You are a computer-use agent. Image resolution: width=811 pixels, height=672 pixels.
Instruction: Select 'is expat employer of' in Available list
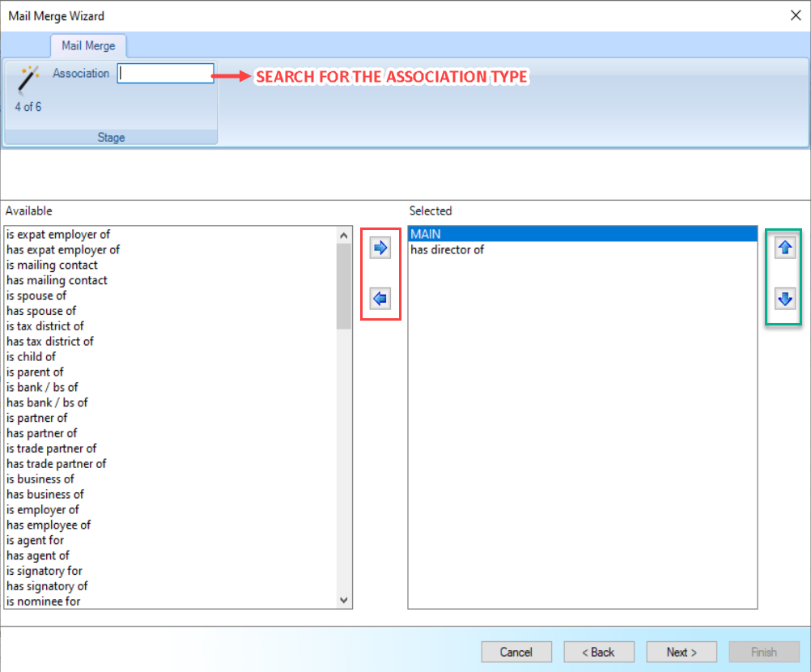171,234
